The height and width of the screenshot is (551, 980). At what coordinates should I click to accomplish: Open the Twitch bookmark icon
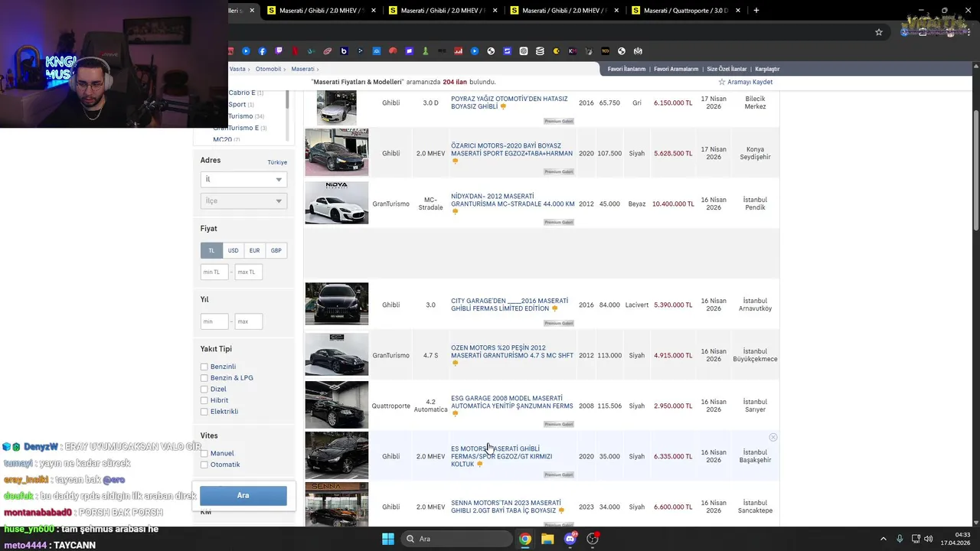pyautogui.click(x=279, y=51)
